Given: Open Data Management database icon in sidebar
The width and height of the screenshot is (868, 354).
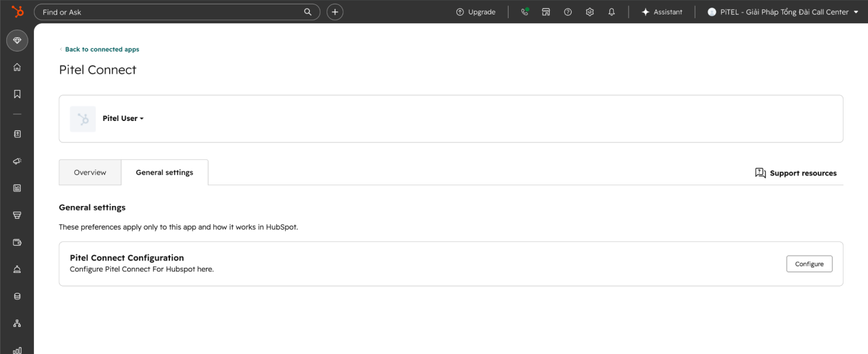Looking at the screenshot, I should coord(17,296).
